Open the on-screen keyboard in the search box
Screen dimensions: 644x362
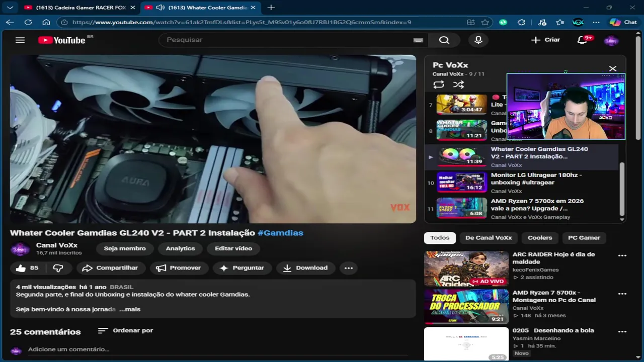(x=418, y=40)
